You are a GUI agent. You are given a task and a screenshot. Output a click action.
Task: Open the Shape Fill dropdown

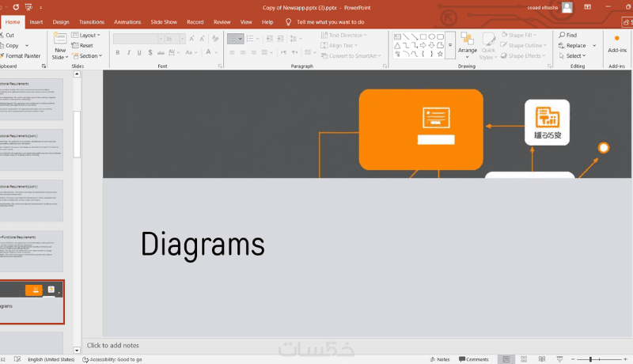[519, 35]
